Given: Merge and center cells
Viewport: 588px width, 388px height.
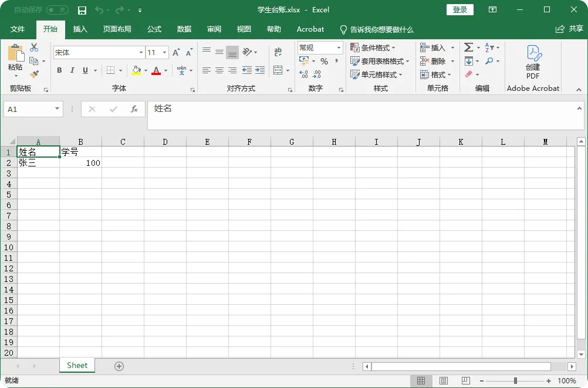Looking at the screenshot, I should [278, 70].
